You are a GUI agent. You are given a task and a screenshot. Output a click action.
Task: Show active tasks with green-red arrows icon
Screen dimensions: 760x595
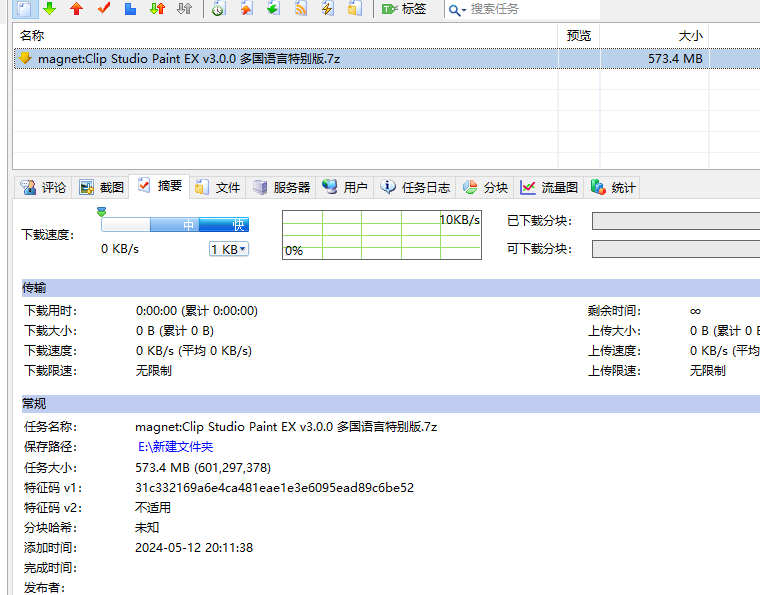[x=158, y=8]
